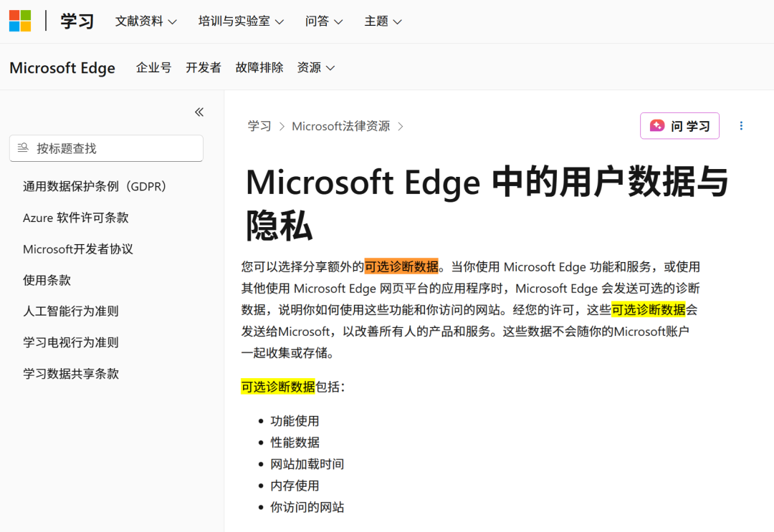
Task: Open the 资源 dropdown
Action: [315, 67]
